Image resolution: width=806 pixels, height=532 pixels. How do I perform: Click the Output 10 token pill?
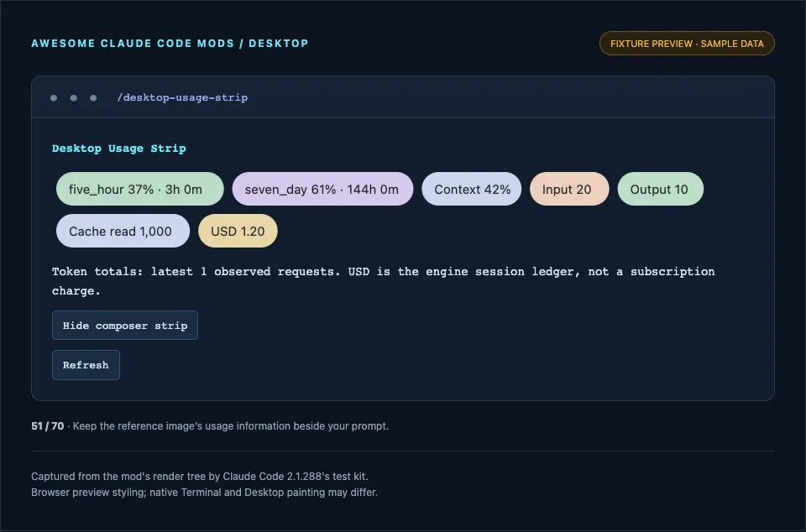tap(661, 189)
